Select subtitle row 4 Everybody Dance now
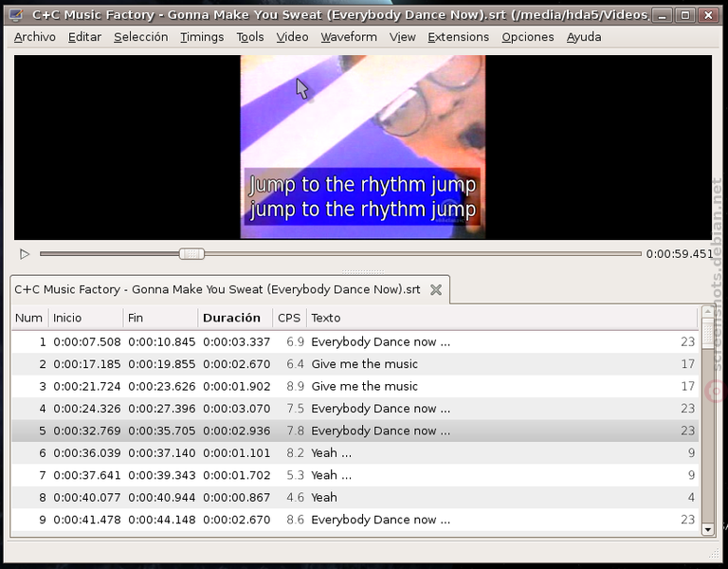Viewport: 728px width, 569px height. 355,409
